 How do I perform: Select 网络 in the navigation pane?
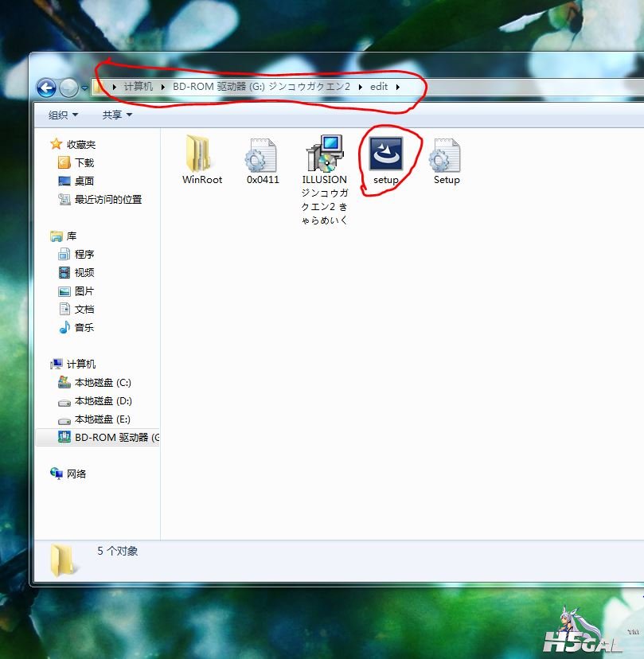pyautogui.click(x=76, y=474)
